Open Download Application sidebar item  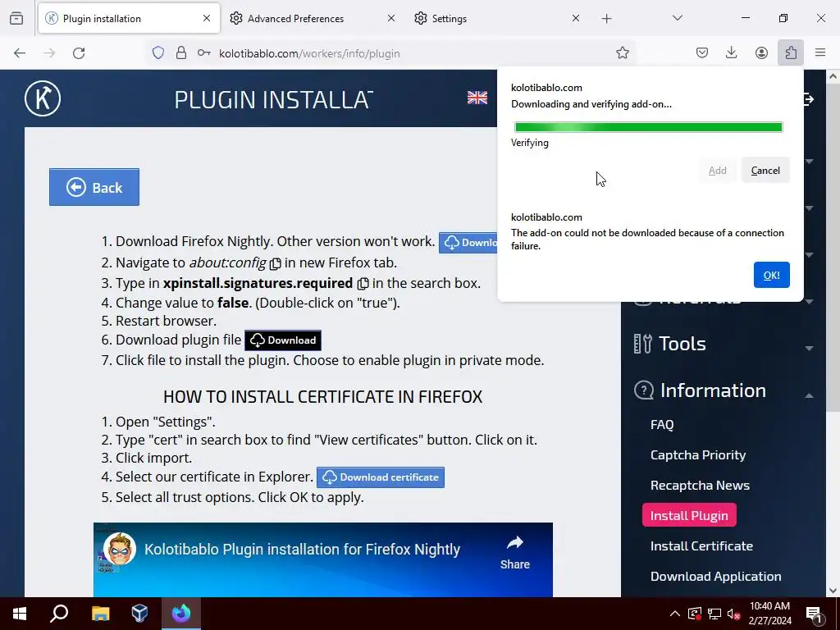pos(715,577)
